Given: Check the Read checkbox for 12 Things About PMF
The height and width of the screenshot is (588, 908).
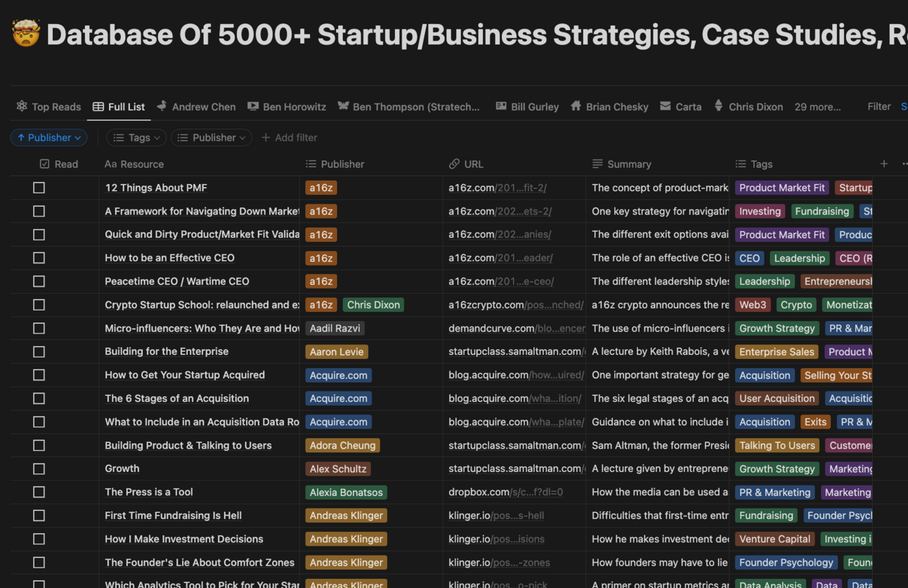Looking at the screenshot, I should click(x=39, y=188).
